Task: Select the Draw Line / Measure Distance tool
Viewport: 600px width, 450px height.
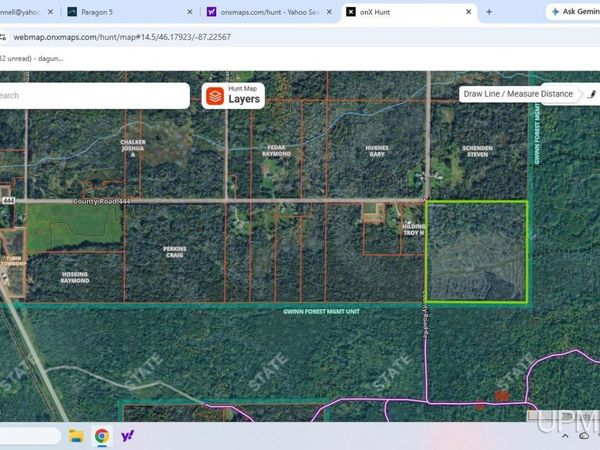Action: pyautogui.click(x=518, y=94)
